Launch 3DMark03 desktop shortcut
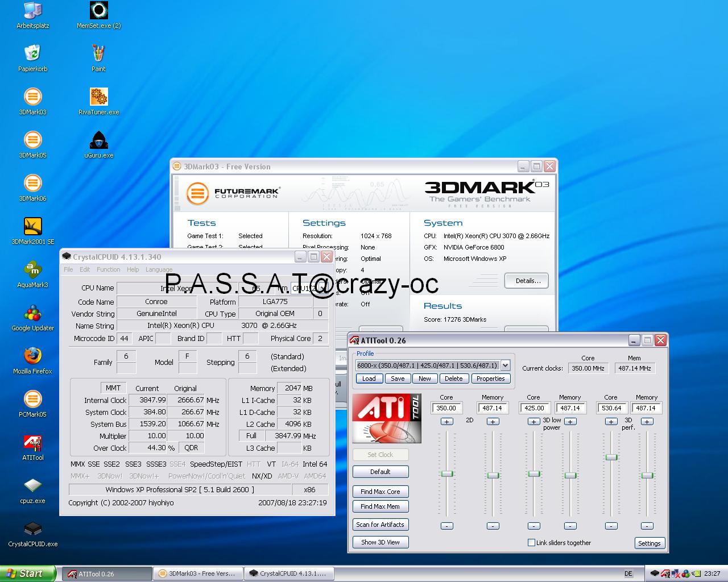Image resolution: width=728 pixels, height=582 pixels. pyautogui.click(x=32, y=102)
